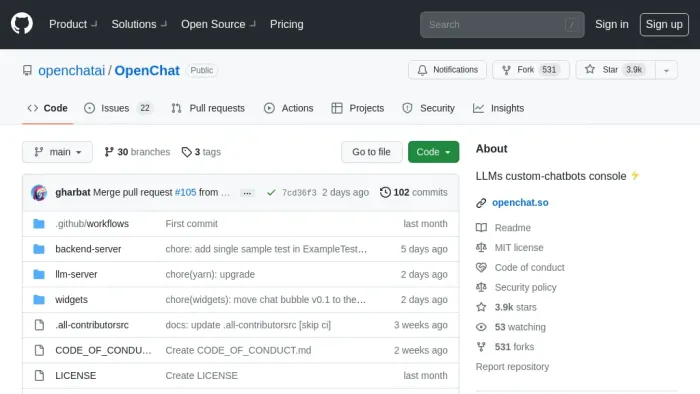Click the link chain icon by openchat.so

pos(481,203)
